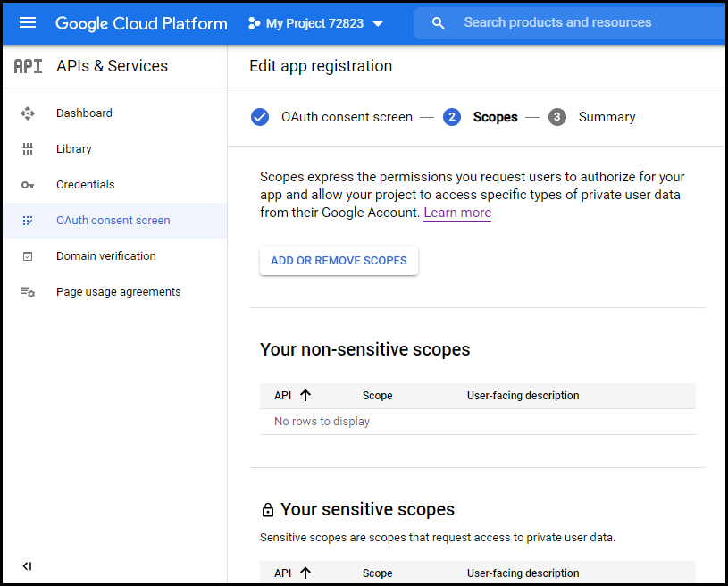This screenshot has width=728, height=586.
Task: Click the Google Cloud Platform logo
Action: point(141,23)
